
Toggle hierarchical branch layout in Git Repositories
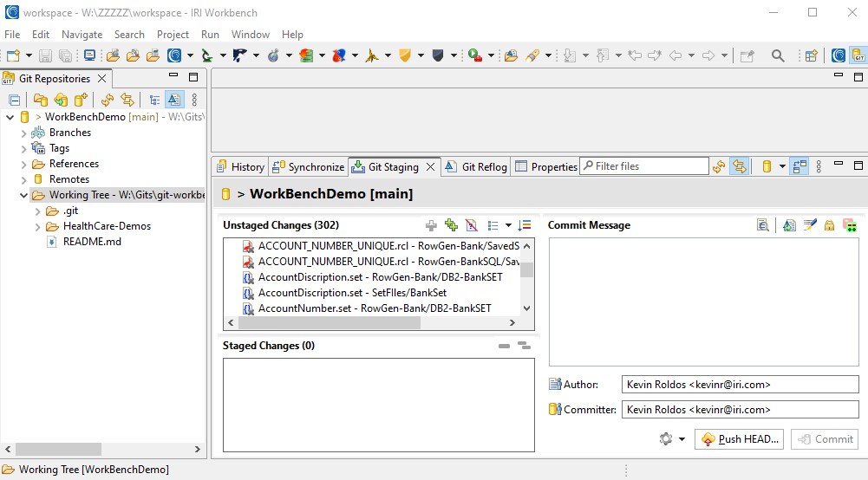154,101
